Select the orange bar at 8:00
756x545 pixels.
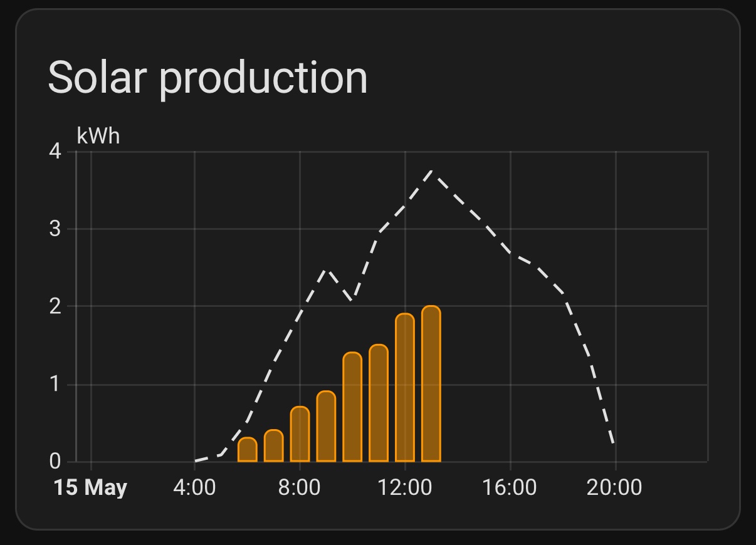click(x=300, y=435)
